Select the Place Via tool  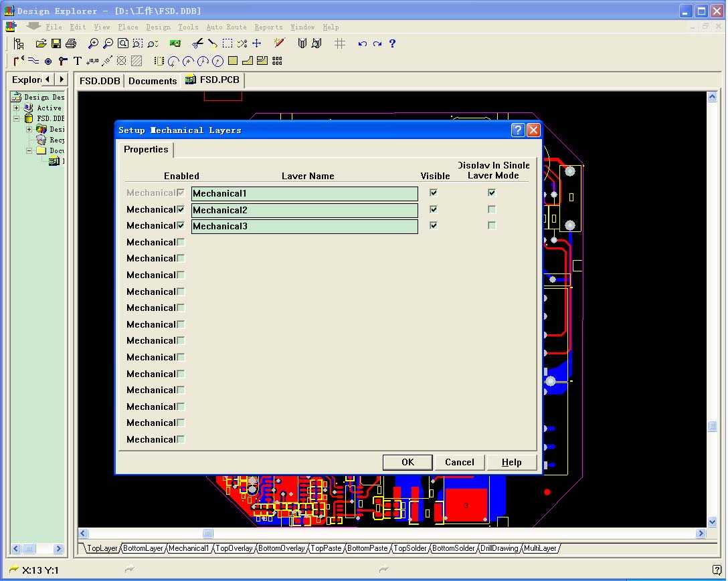(x=63, y=61)
